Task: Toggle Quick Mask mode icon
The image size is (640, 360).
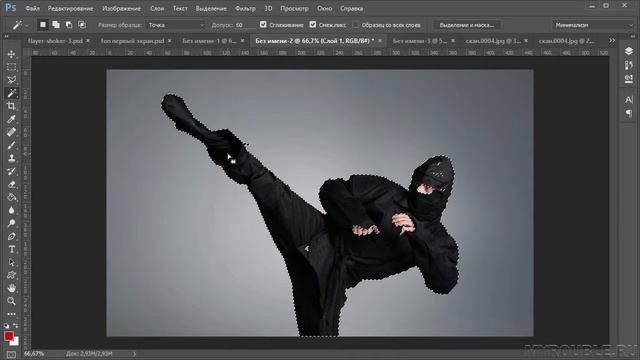Action: pyautogui.click(x=11, y=355)
